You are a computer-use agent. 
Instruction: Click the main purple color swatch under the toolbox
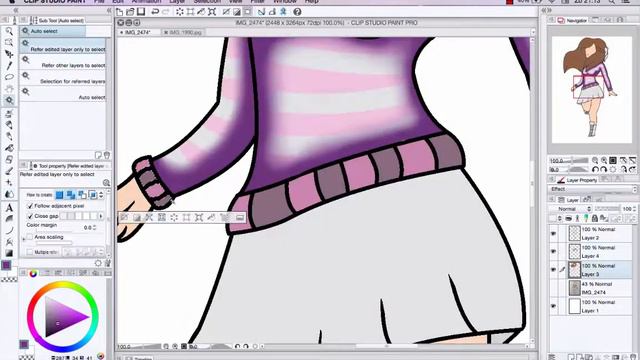[7, 265]
